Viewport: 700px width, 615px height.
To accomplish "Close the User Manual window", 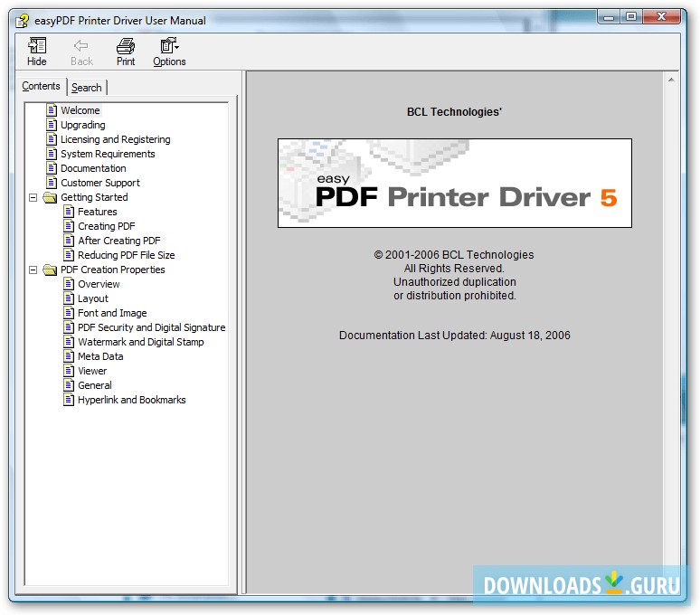I will click(x=661, y=16).
